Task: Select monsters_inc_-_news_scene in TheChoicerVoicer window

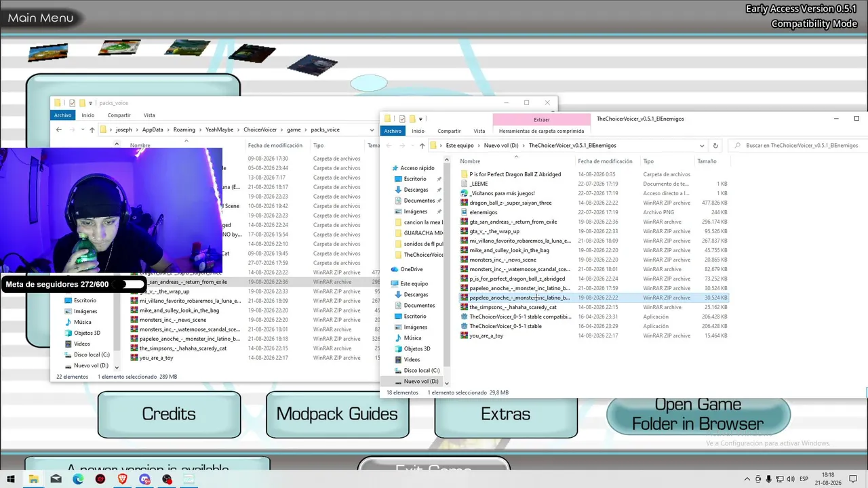Action: 502,260
